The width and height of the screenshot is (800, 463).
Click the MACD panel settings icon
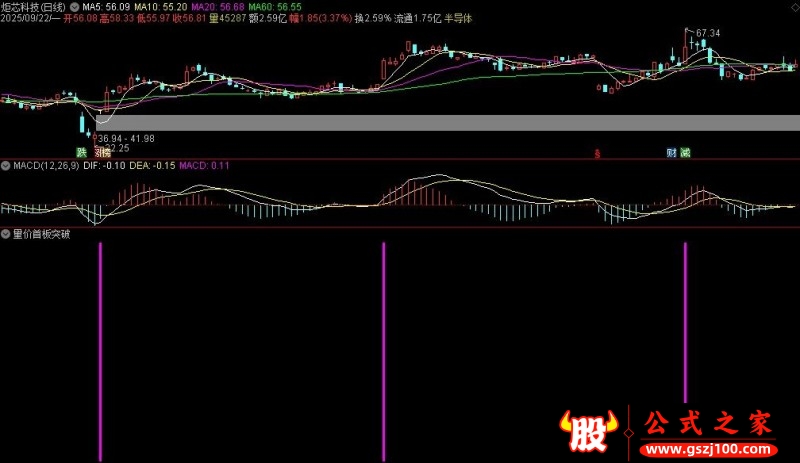(6, 165)
